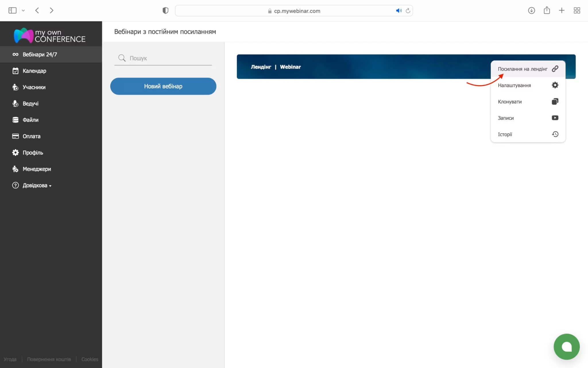Open Календар in the sidebar
Image resolution: width=588 pixels, height=368 pixels.
[x=34, y=71]
